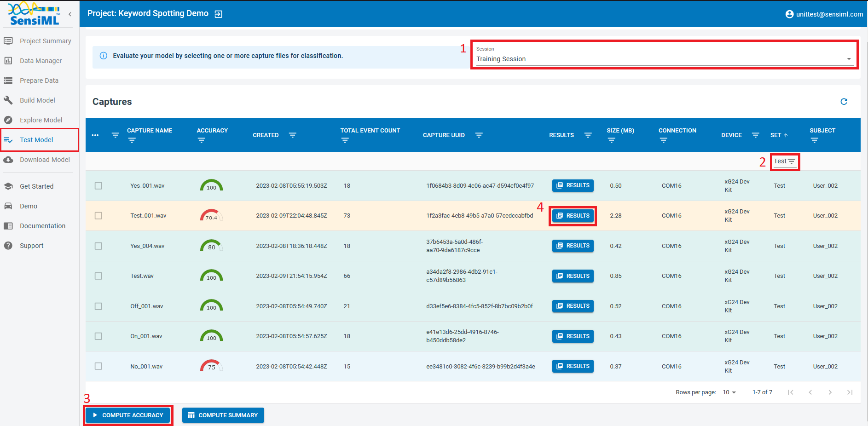Image resolution: width=868 pixels, height=426 pixels.
Task: Click the Project: Keyword Spotting Demo title
Action: [x=148, y=13]
